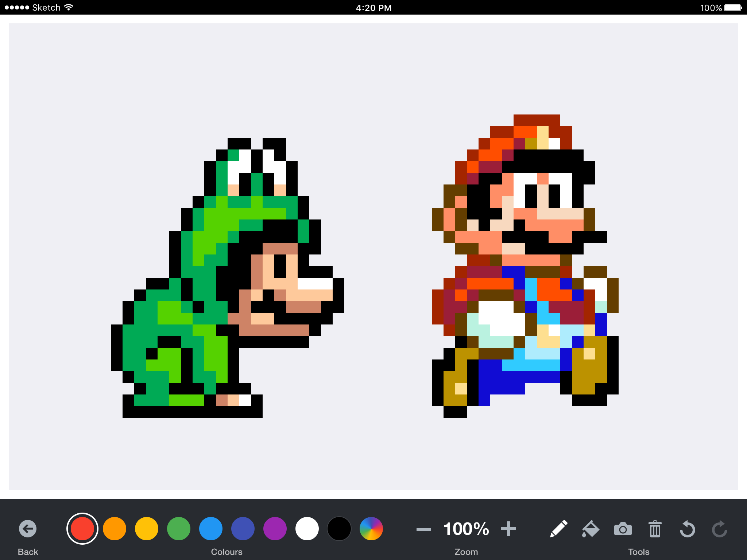Click the 100% zoom level value
Viewport: 747px width, 560px height.
pos(466,529)
